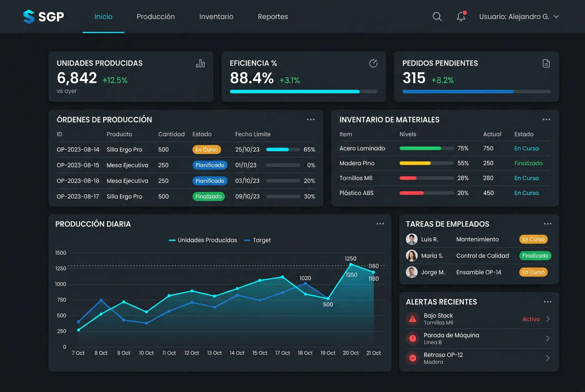Viewport: 585px width, 392px height.
Task: Click bar chart icon in Unidades Producidas card
Action: click(x=200, y=64)
